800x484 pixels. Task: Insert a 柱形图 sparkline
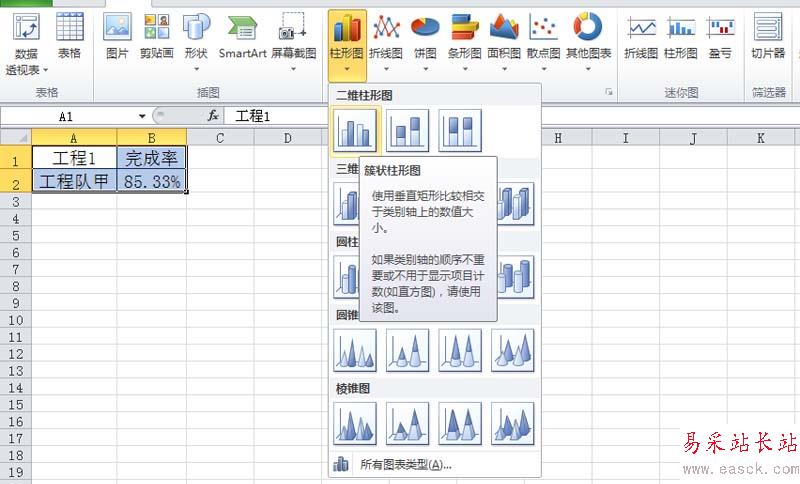pos(681,36)
